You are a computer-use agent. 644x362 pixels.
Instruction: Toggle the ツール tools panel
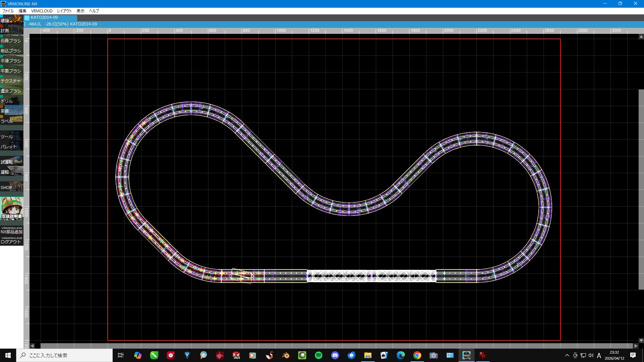coord(12,136)
